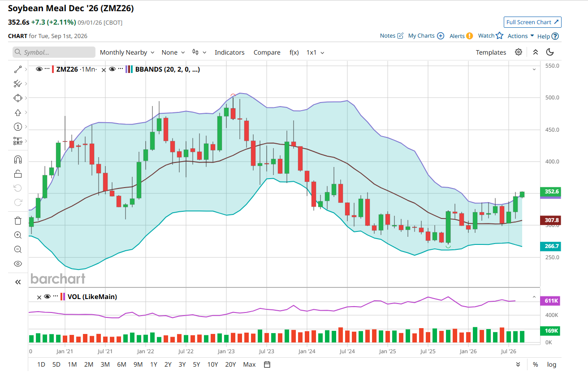588x385 pixels.
Task: Open the calendar date range icon
Action: coord(267,364)
